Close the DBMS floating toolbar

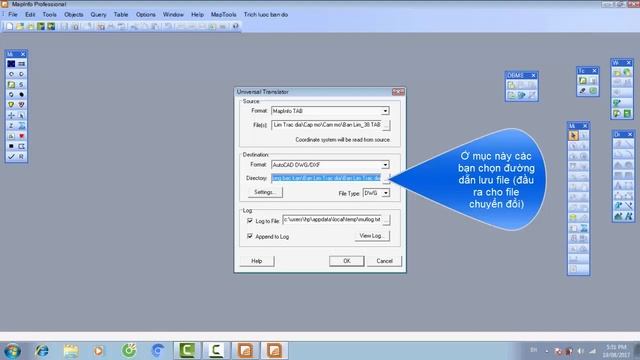point(533,76)
